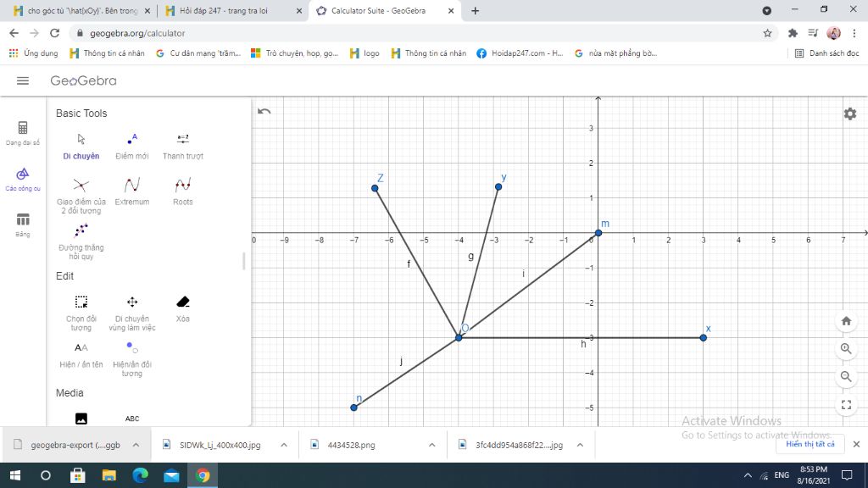868x488 pixels.
Task: Go back to previous page
Action: click(x=14, y=33)
